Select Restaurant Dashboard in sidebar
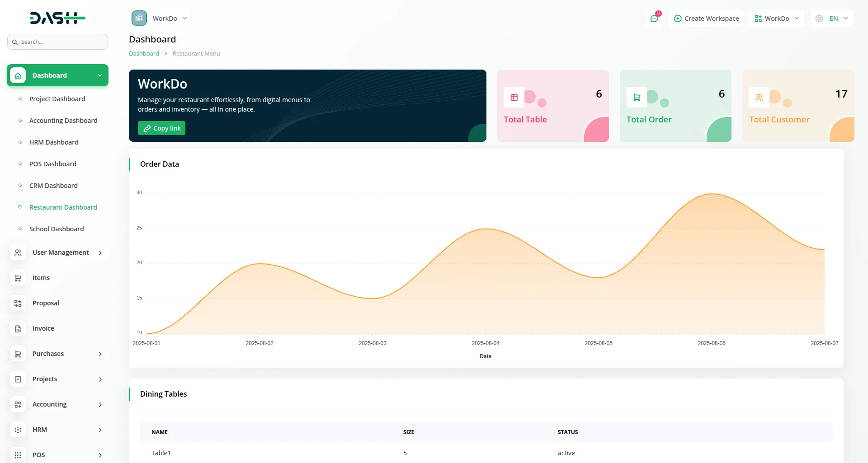Screen dimensions: 868x463 pyautogui.click(x=63, y=207)
